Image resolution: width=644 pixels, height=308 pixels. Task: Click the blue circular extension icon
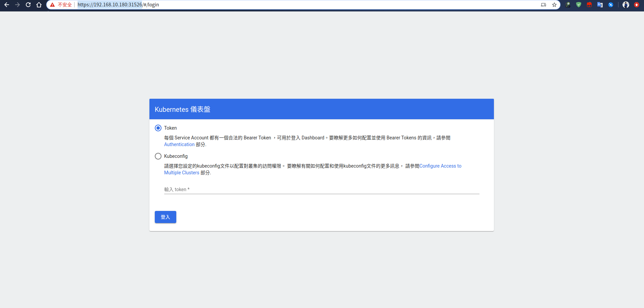[x=611, y=5]
